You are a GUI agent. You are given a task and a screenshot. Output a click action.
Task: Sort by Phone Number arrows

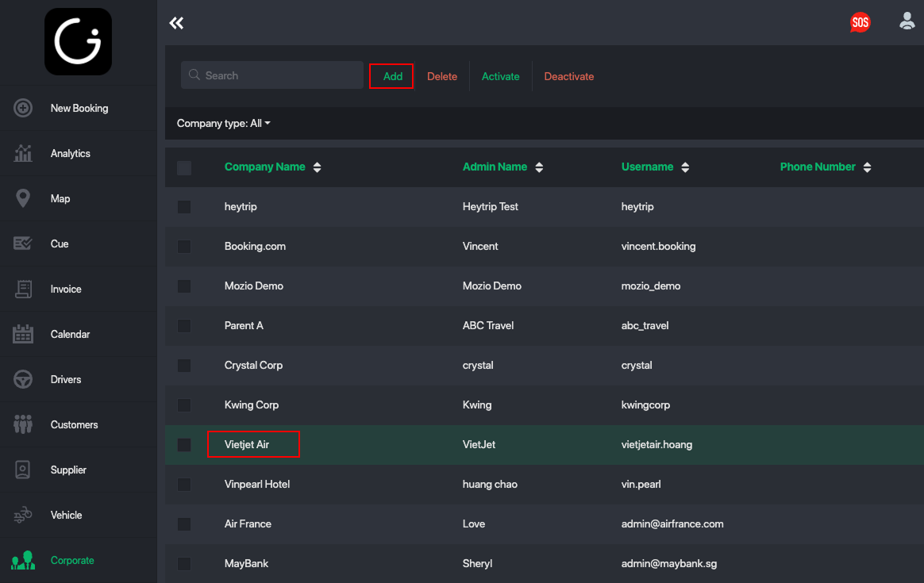[868, 167]
